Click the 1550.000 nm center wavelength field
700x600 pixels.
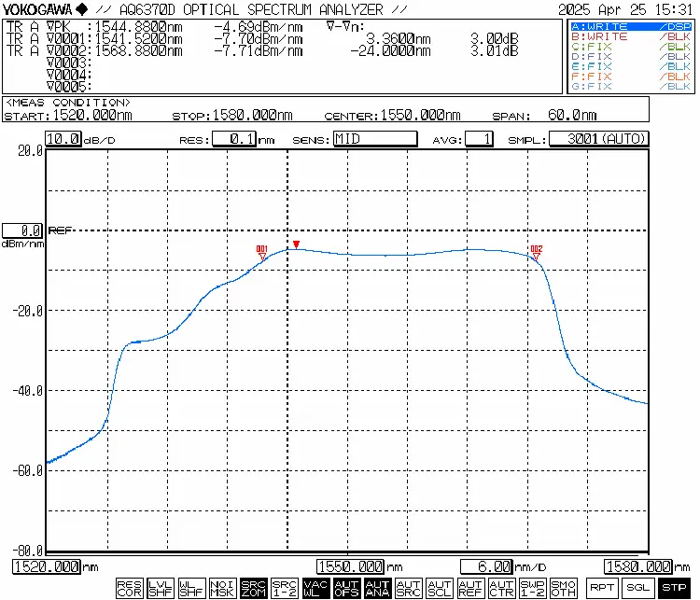tap(351, 566)
